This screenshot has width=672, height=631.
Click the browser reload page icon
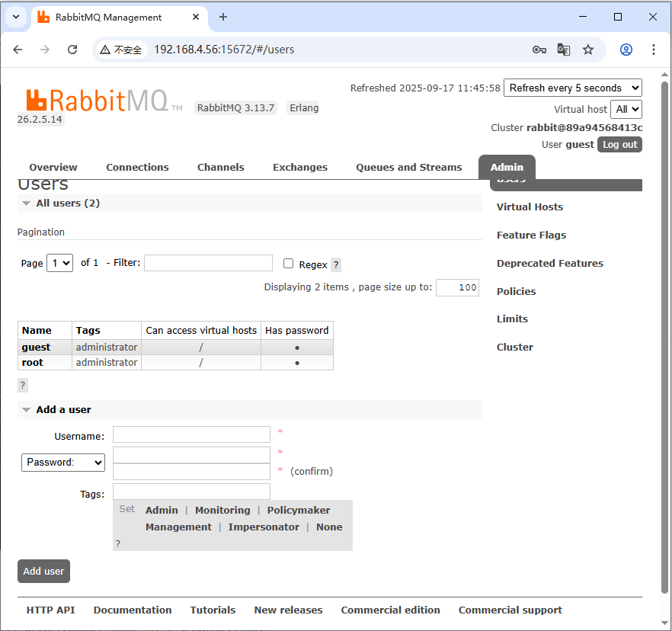(x=72, y=50)
